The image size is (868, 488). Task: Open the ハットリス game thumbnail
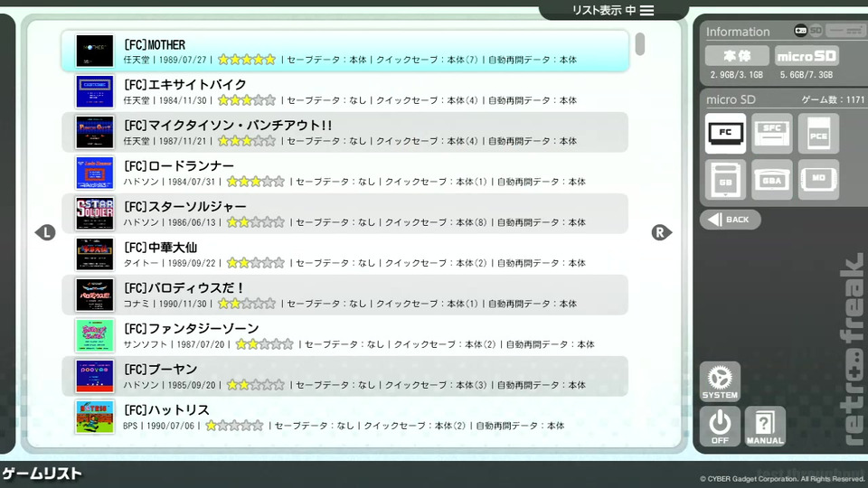pyautogui.click(x=95, y=417)
